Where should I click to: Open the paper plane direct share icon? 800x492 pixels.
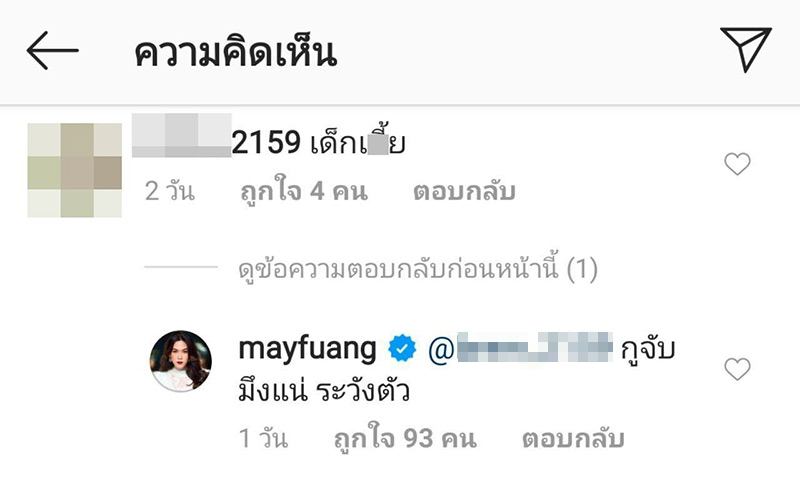point(745,49)
